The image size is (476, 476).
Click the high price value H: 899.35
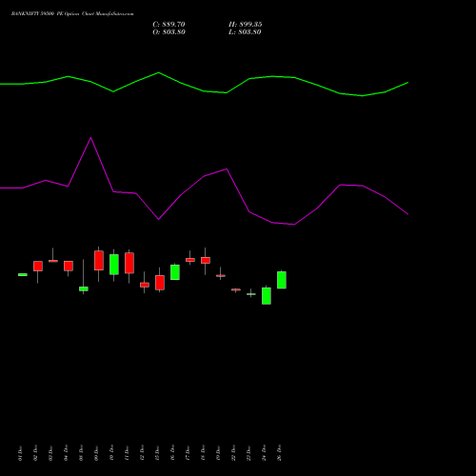(246, 25)
